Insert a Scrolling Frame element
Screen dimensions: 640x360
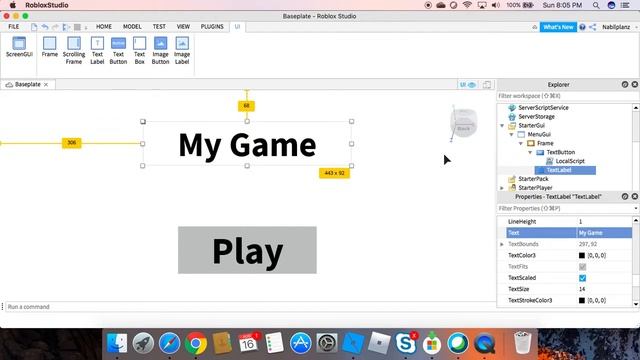[x=74, y=51]
